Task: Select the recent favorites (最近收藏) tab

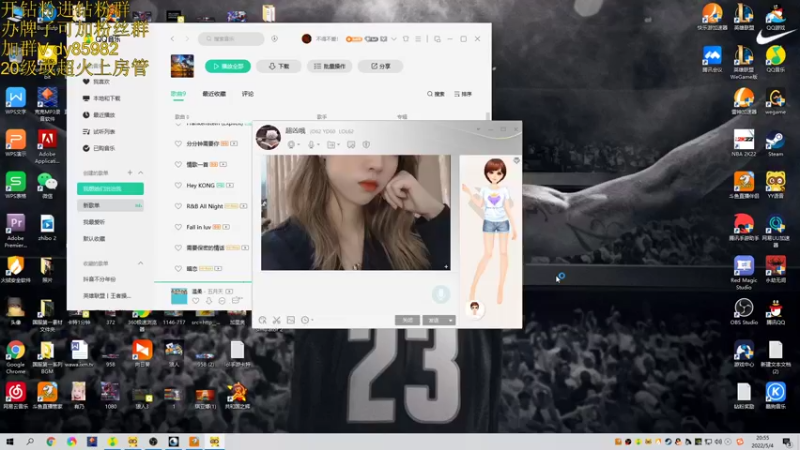Action: [x=214, y=94]
